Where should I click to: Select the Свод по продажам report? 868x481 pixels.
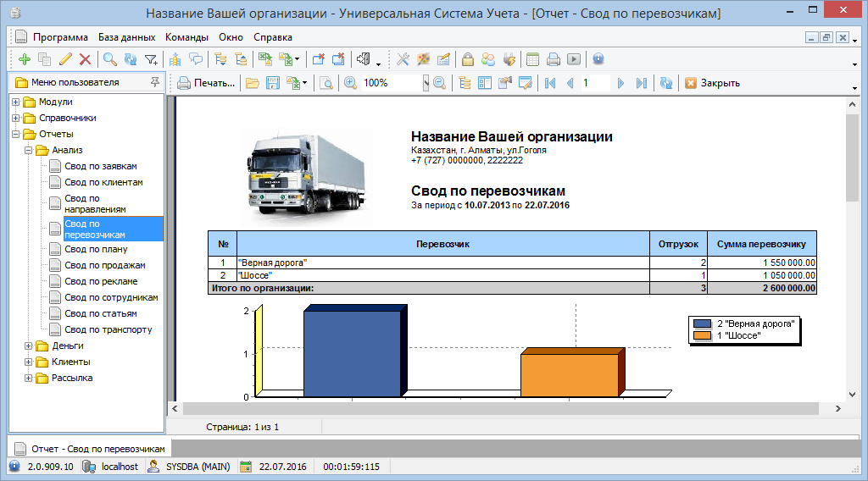pyautogui.click(x=104, y=265)
